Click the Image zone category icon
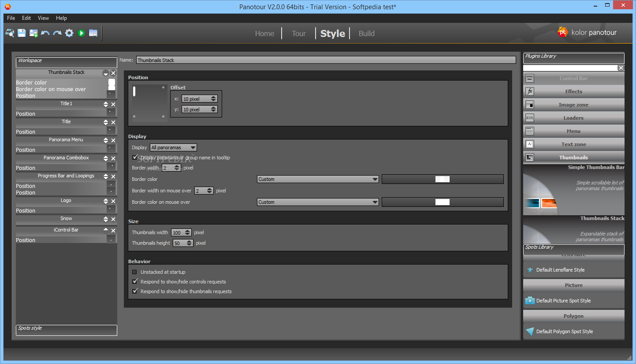 [x=530, y=105]
